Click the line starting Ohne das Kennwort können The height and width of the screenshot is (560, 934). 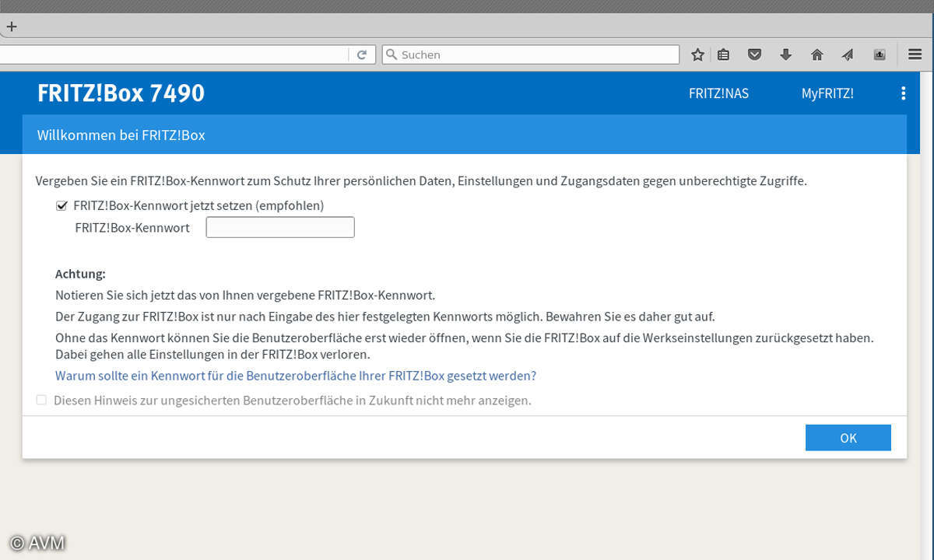click(x=465, y=339)
